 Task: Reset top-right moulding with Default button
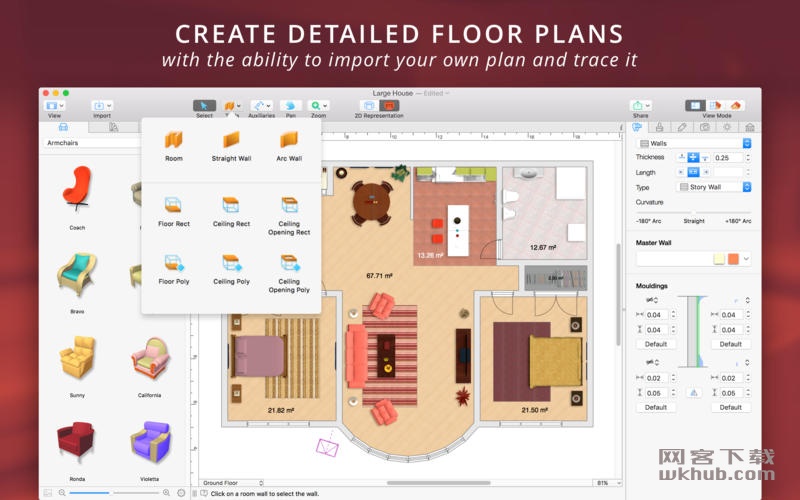pyautogui.click(x=730, y=344)
